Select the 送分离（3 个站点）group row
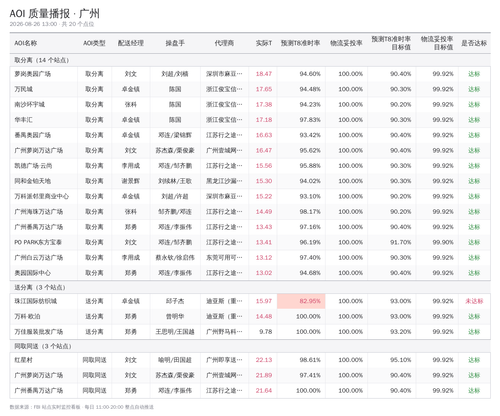 (250, 287)
